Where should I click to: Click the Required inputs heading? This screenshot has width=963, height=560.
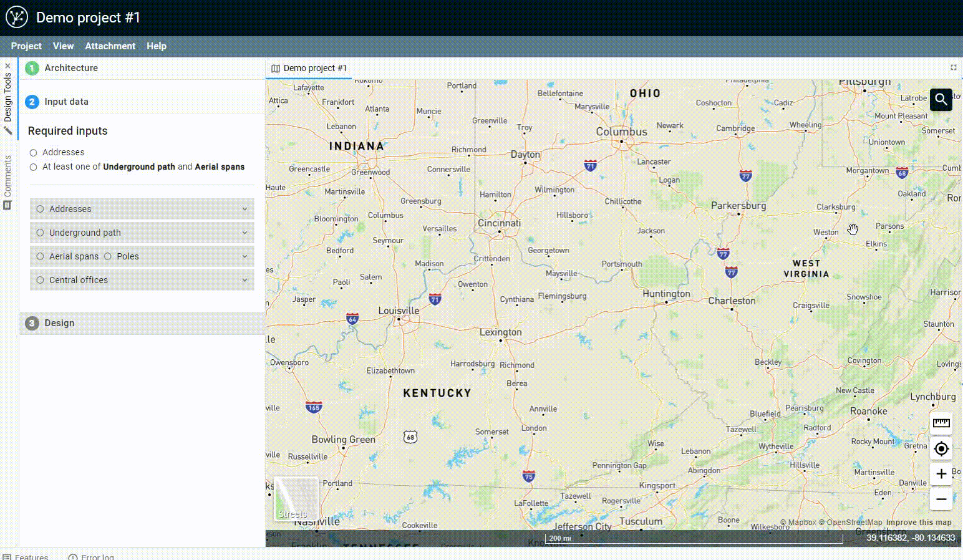(67, 131)
